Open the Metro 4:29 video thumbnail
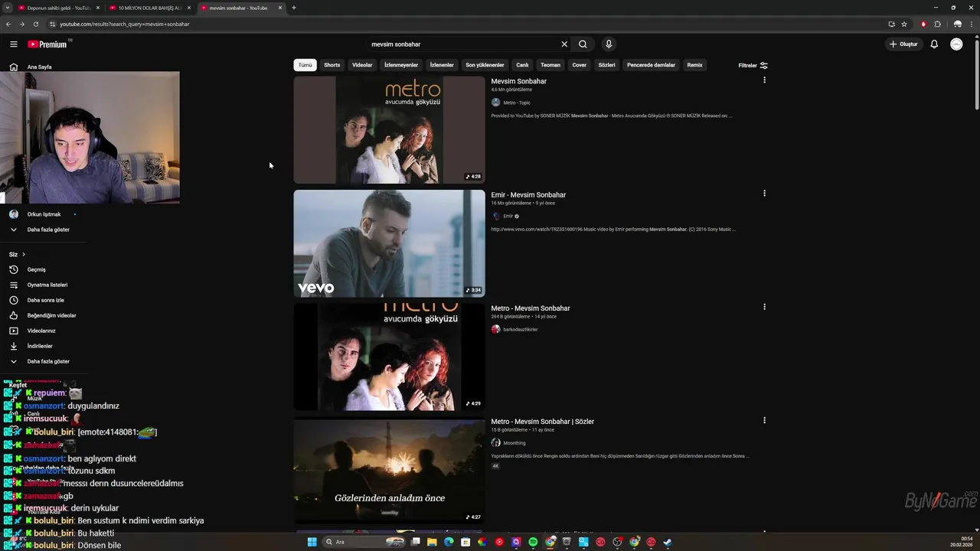 (389, 357)
